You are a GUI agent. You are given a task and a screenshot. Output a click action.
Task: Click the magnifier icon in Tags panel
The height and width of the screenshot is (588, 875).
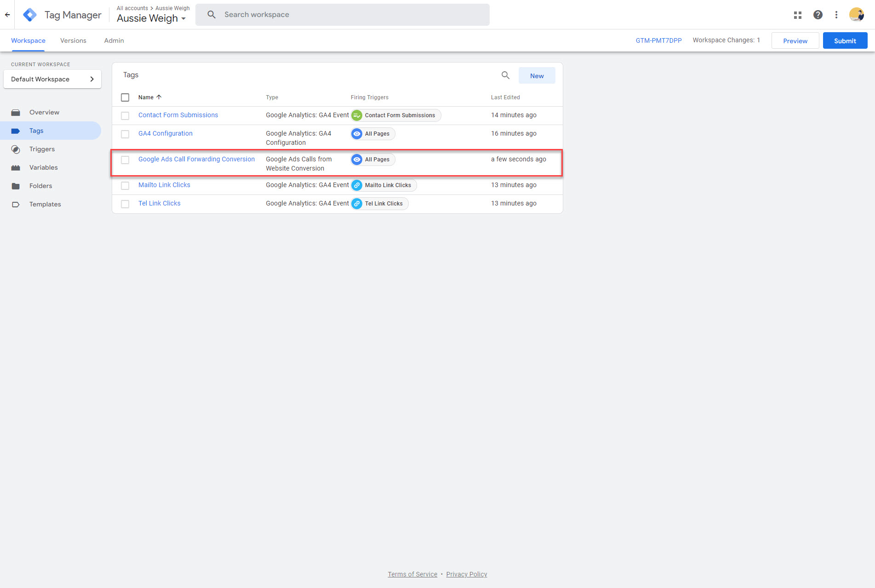tap(505, 75)
